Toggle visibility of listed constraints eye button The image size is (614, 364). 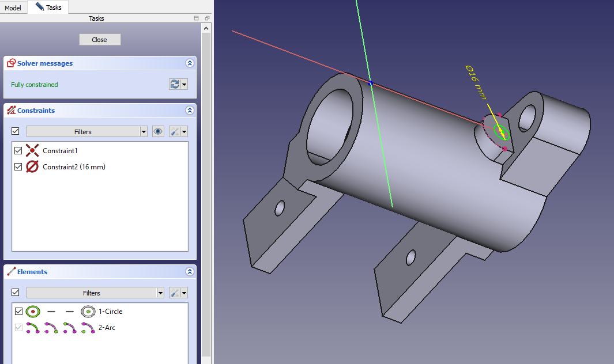tap(158, 132)
